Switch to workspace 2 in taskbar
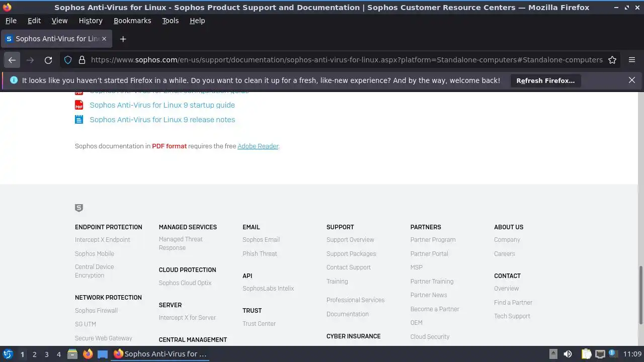 click(34, 354)
